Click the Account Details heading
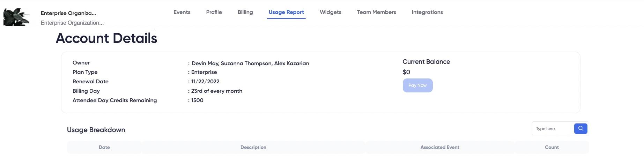 coord(106,38)
